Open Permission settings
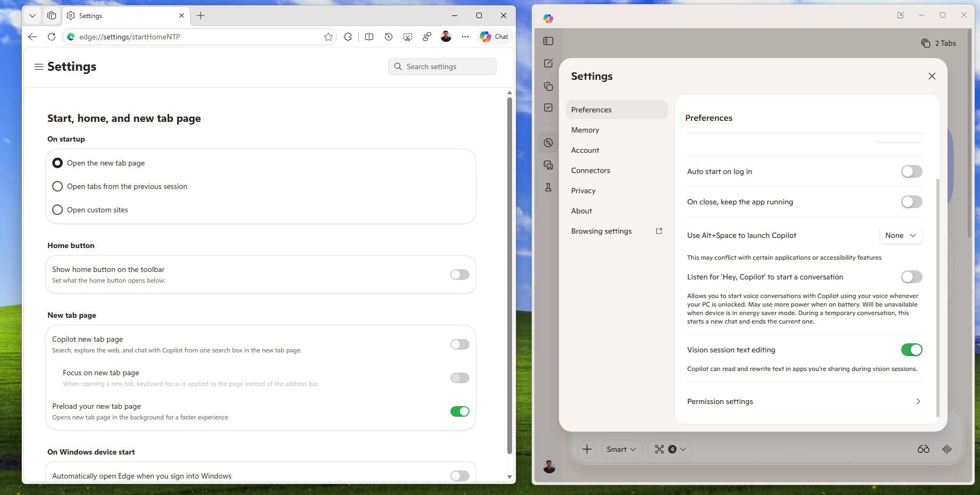The width and height of the screenshot is (980, 495). (x=804, y=401)
